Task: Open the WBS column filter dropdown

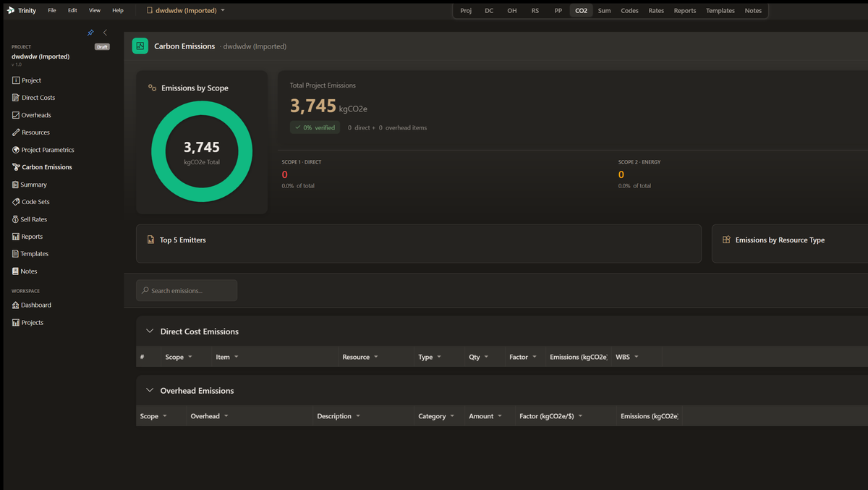Action: [x=637, y=357]
